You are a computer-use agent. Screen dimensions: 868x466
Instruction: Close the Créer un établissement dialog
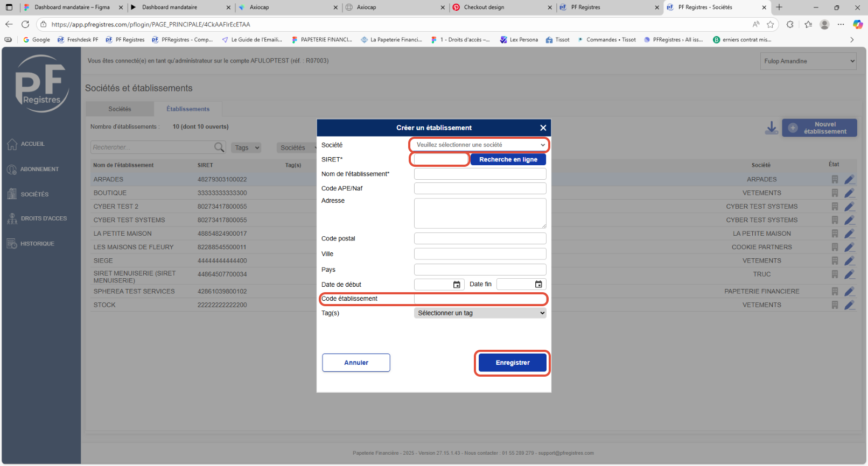click(x=543, y=128)
